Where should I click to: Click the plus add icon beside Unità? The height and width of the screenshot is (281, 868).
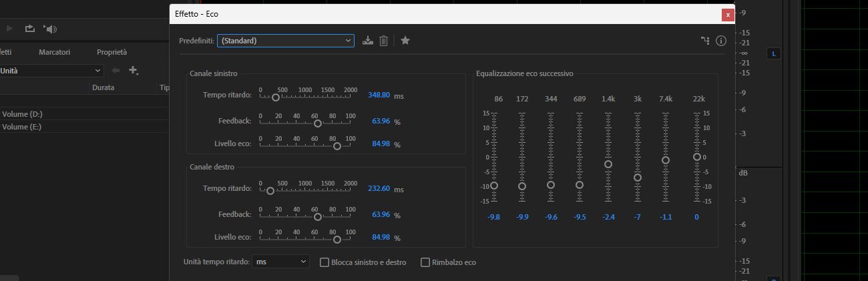tap(134, 70)
